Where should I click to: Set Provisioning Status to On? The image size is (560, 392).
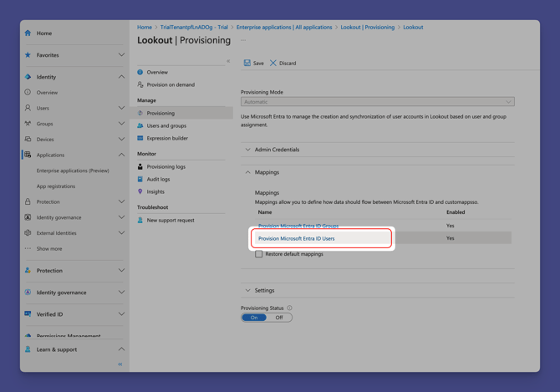pos(254,318)
